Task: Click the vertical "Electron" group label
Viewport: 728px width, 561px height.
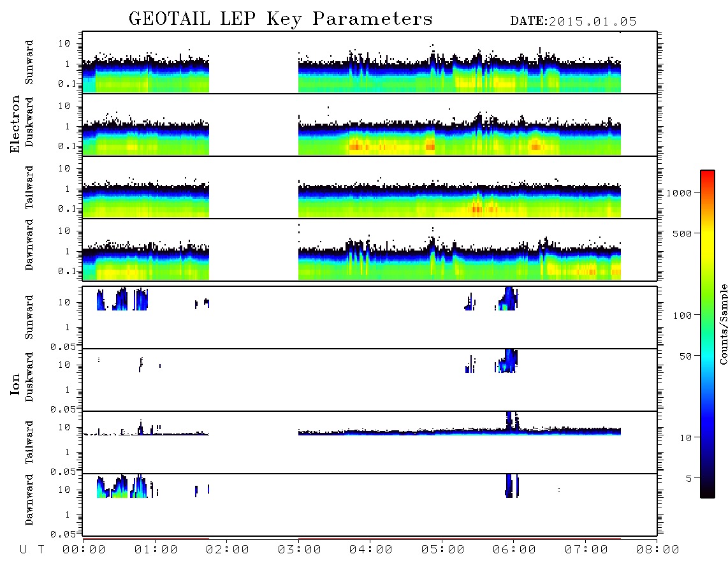Action: [x=15, y=124]
